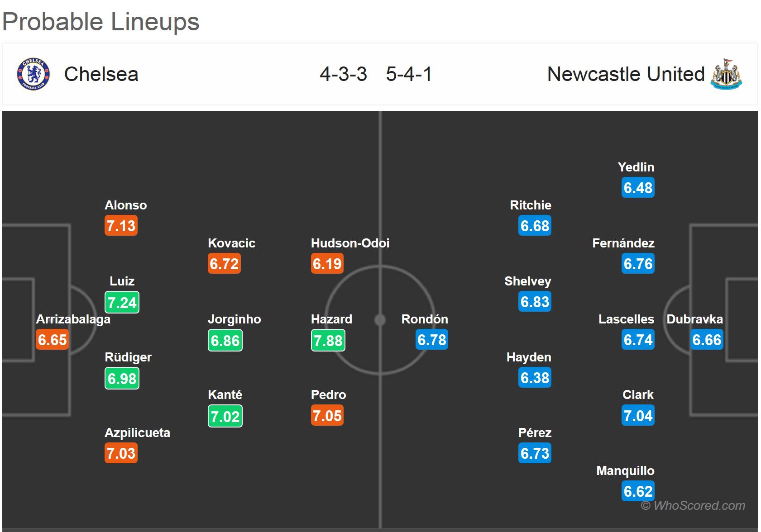
Task: Click Yedlin's 6.48 rating badge
Action: pyautogui.click(x=638, y=188)
